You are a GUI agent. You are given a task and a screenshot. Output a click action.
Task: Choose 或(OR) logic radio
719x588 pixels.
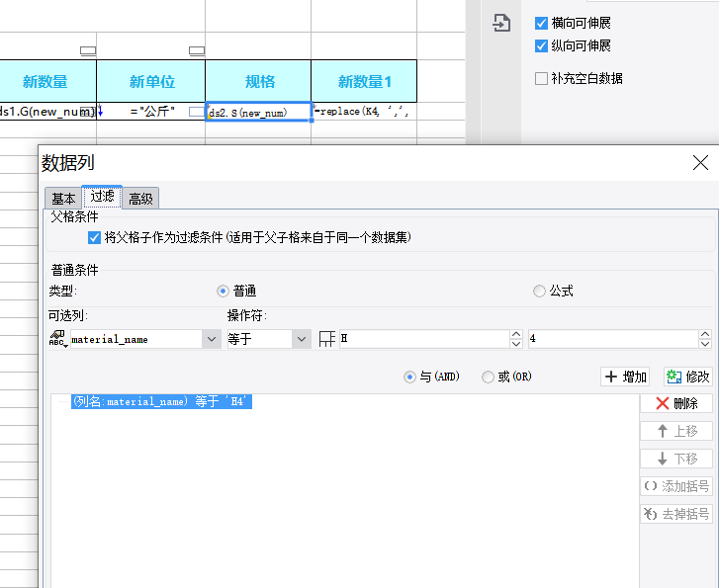pyautogui.click(x=488, y=377)
